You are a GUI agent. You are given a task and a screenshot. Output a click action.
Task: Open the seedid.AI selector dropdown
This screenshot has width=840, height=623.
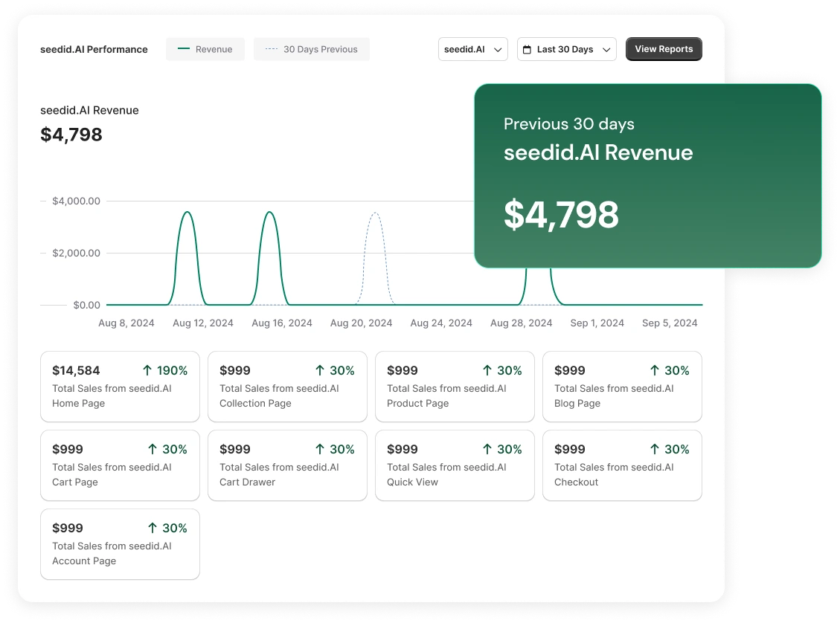coord(473,49)
